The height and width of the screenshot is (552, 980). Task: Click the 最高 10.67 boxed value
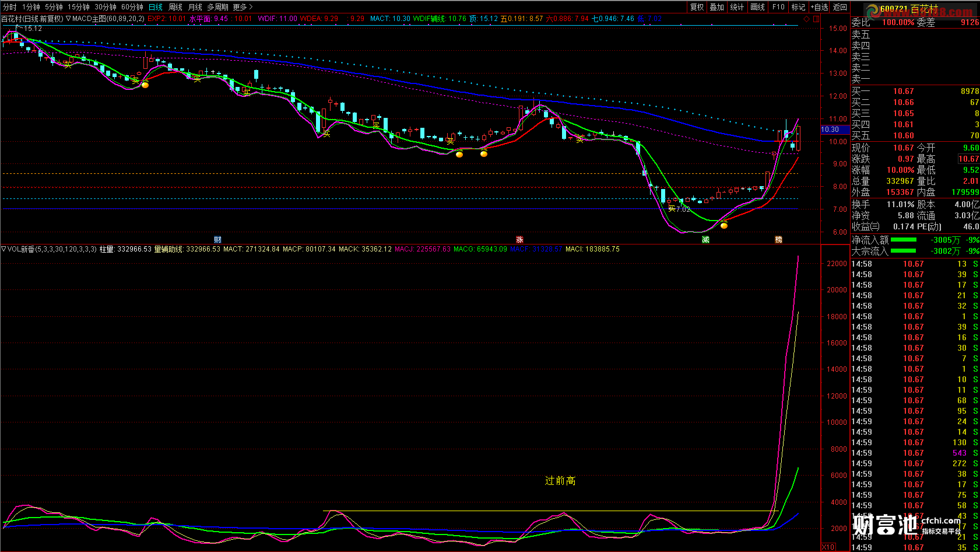point(968,159)
